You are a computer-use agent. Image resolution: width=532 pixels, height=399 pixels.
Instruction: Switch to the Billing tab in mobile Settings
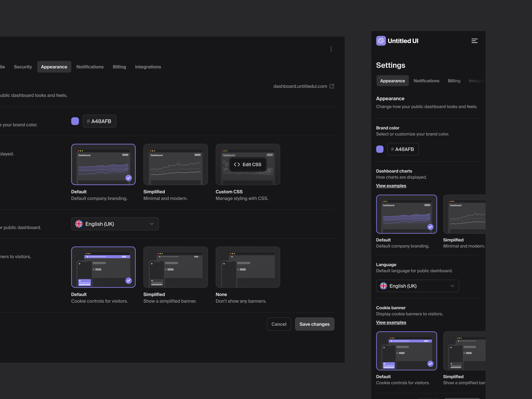tap(454, 81)
